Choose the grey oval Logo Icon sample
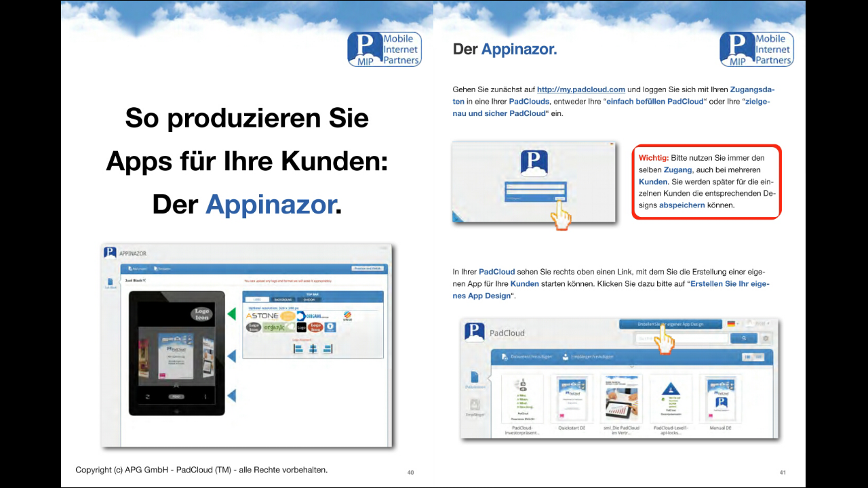 [x=254, y=327]
